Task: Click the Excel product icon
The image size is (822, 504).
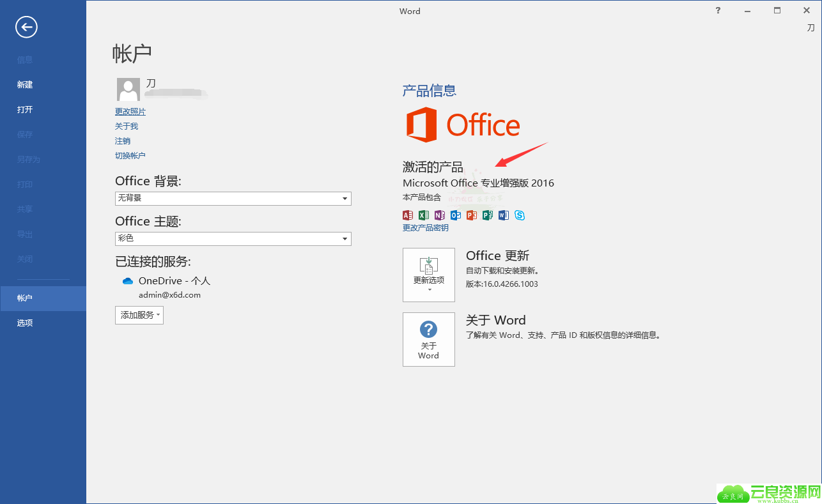Action: tap(424, 215)
